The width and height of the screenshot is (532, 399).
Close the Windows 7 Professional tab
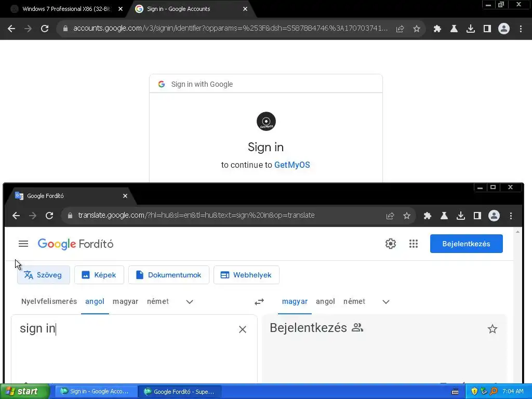121,9
